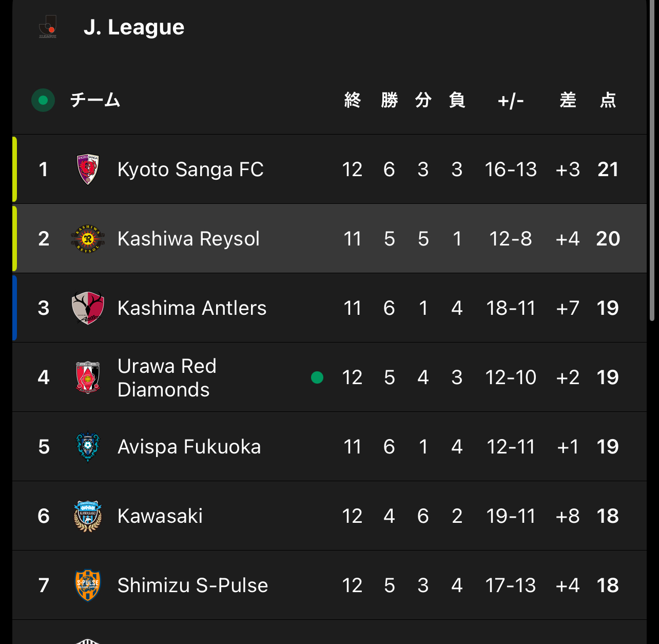Open Kashima Antlers team name
Viewport: 659px width, 644px height.
point(192,308)
